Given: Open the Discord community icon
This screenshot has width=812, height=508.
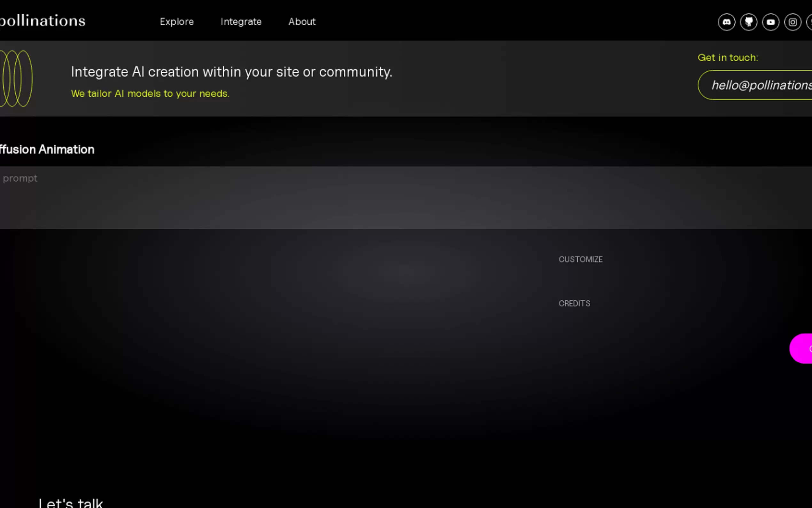Looking at the screenshot, I should [726, 22].
